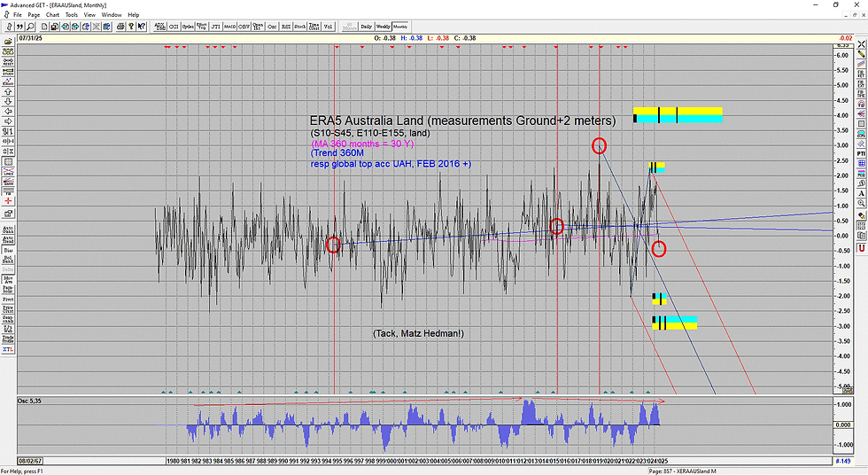Viewport: 868px width, 475px height.
Task: Click the JTI toolbar button
Action: 215,27
